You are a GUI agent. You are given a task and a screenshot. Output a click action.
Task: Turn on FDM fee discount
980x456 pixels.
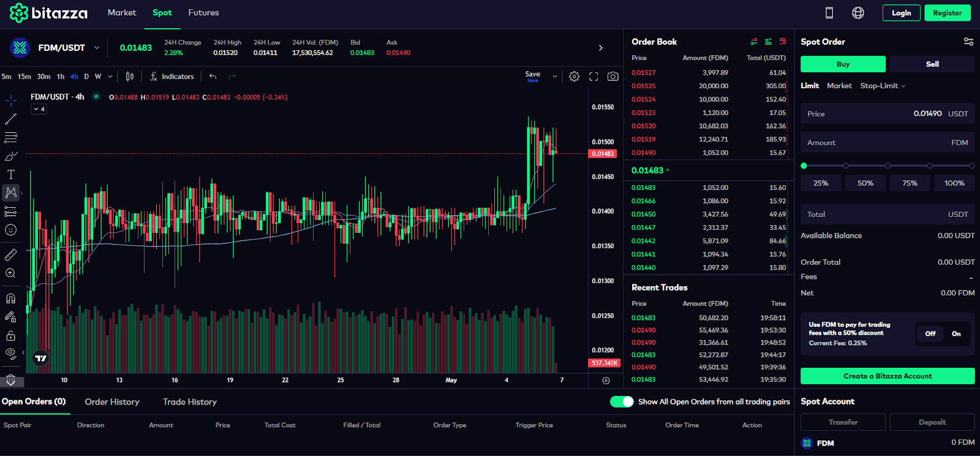coord(956,334)
